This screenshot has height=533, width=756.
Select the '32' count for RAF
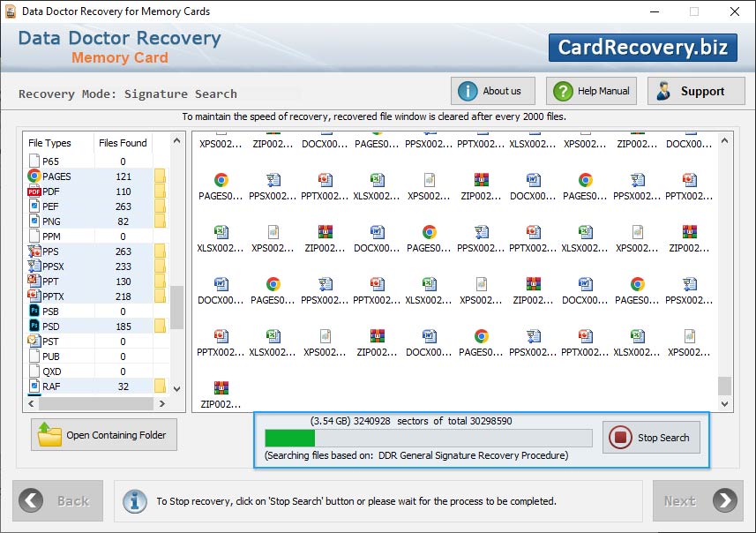pos(124,387)
